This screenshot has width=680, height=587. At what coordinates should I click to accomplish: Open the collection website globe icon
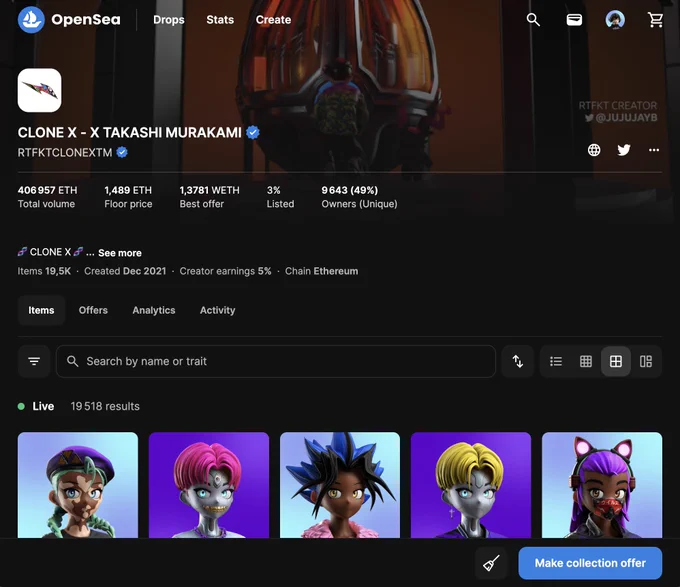coord(594,150)
